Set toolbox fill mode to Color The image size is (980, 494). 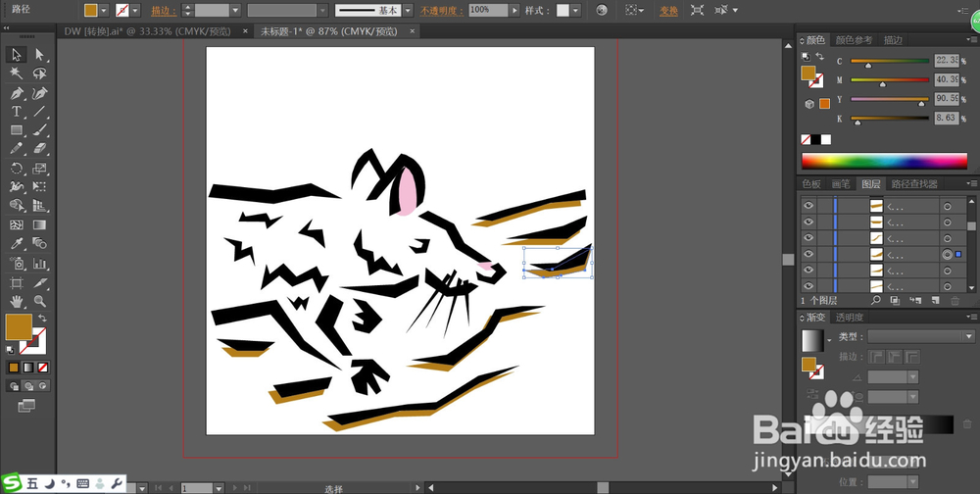pos(13,368)
